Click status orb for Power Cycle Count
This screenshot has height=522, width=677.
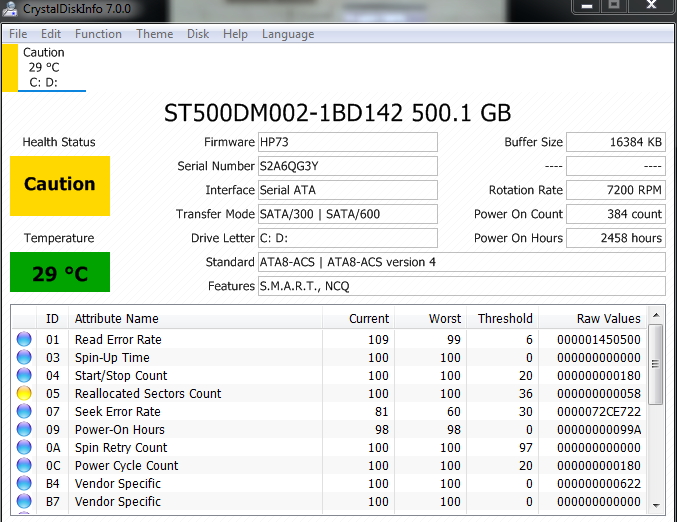point(24,465)
